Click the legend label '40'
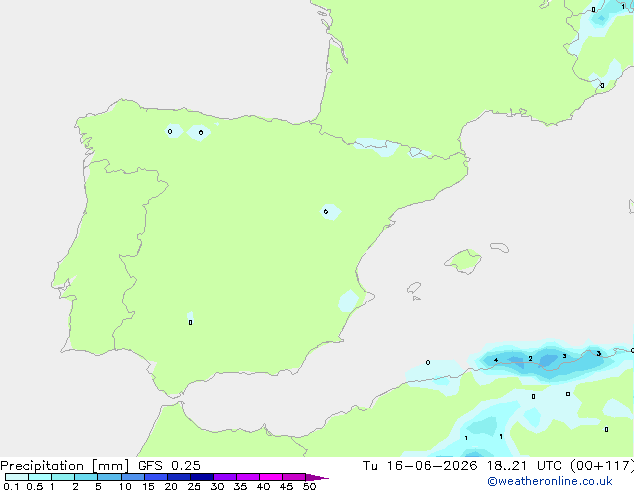Viewport: 634px width, 490px height. point(263,486)
